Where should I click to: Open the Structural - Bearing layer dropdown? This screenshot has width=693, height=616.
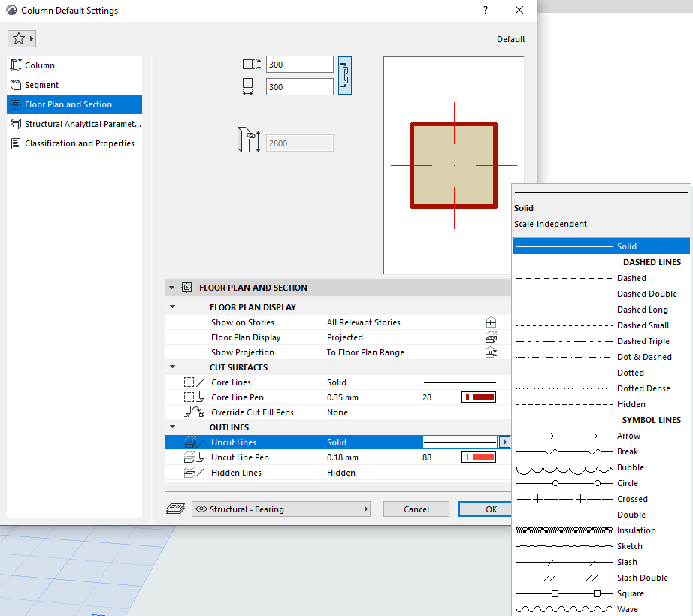pyautogui.click(x=281, y=509)
